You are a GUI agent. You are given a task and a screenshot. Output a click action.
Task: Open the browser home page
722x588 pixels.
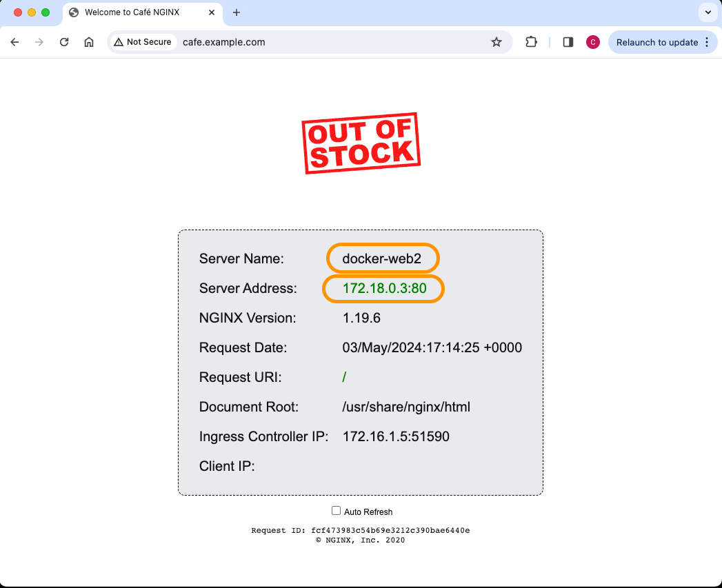coord(89,42)
